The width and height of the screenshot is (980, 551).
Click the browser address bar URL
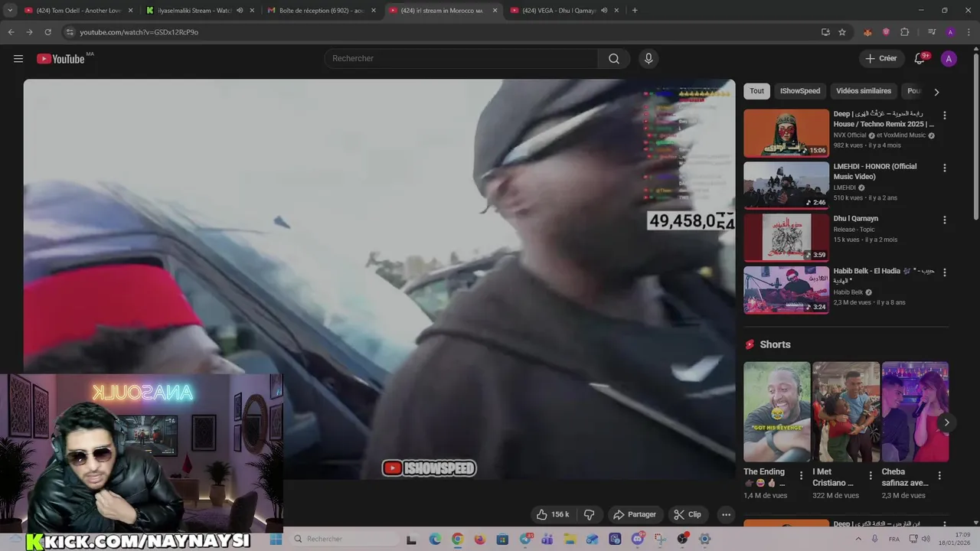[x=139, y=32]
